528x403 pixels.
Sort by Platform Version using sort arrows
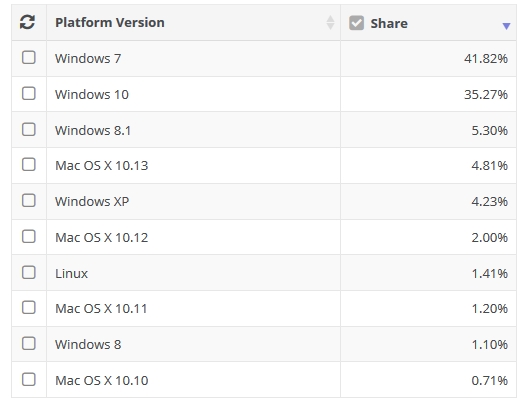[x=330, y=23]
